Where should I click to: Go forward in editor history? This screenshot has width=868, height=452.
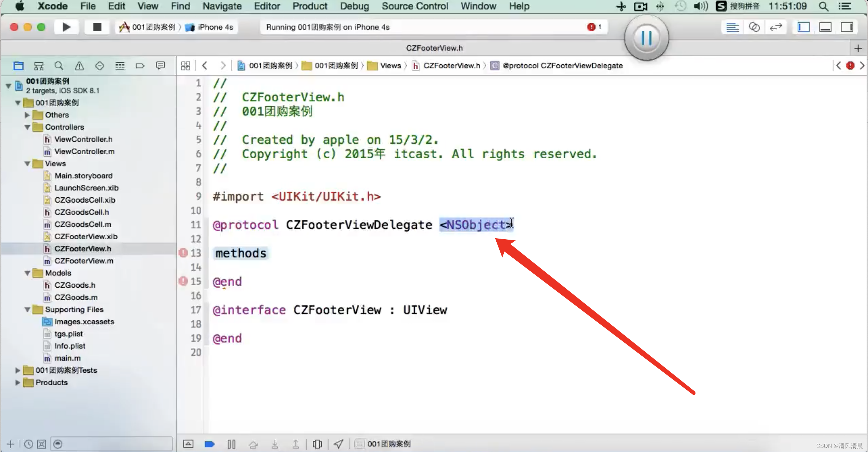[x=223, y=65]
